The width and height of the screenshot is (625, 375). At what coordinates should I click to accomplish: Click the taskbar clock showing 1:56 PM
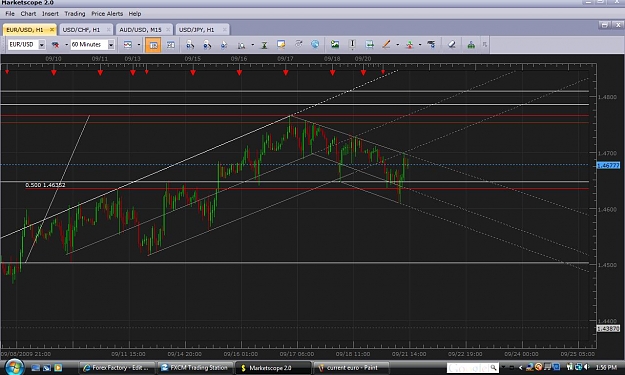pyautogui.click(x=606, y=368)
